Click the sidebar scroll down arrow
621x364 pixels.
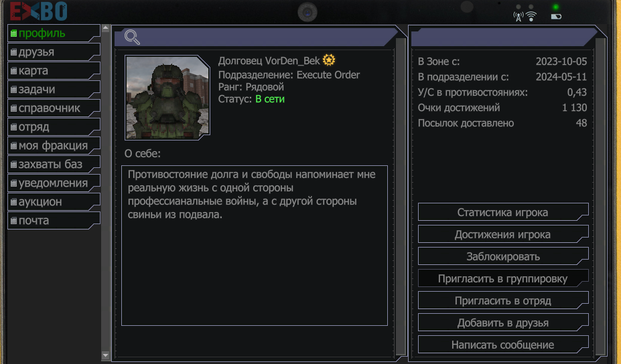click(x=105, y=355)
